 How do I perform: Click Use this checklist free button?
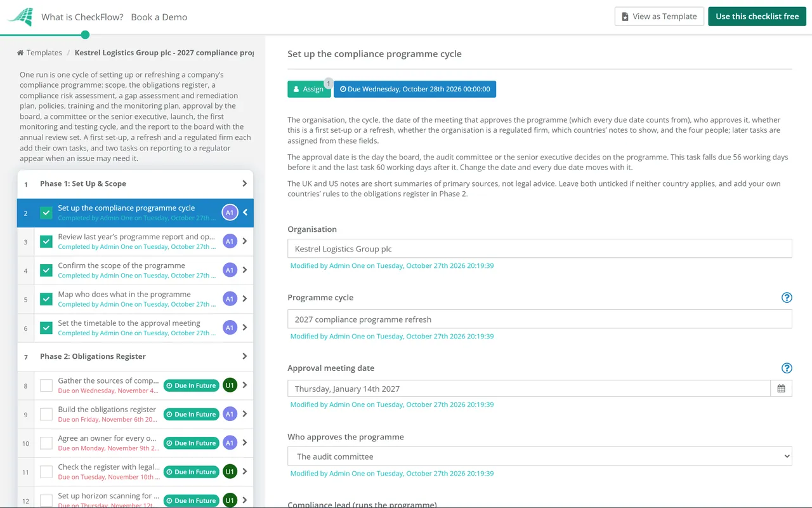tap(757, 17)
